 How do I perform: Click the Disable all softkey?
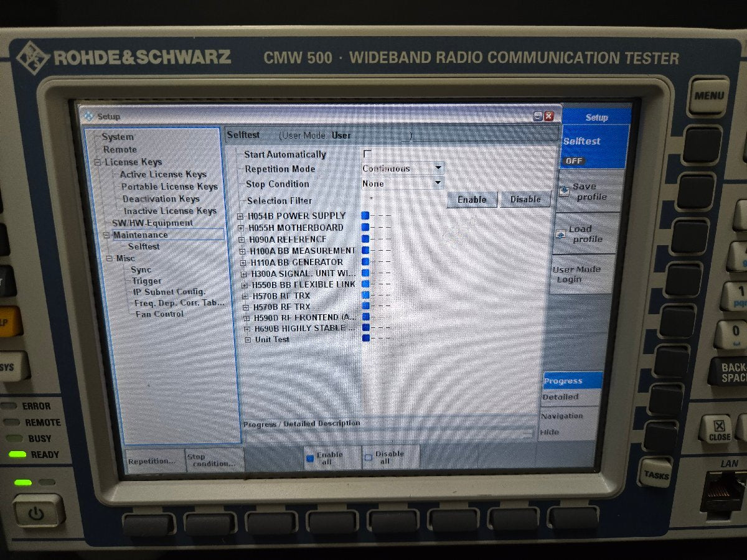tap(391, 457)
